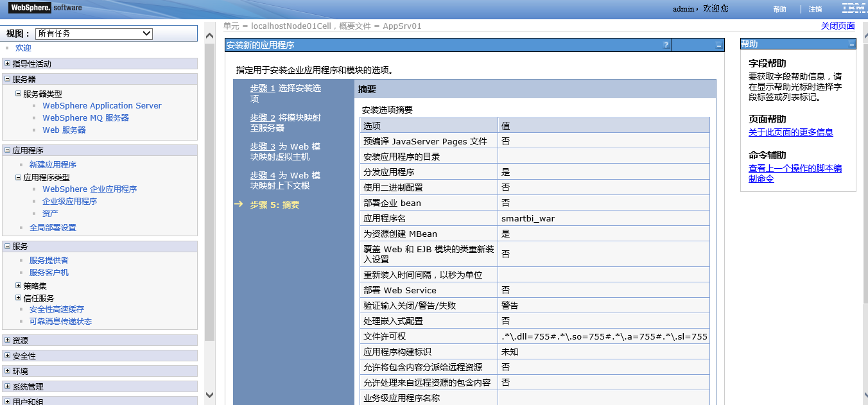Open 资产 link in navigation

(x=50, y=214)
